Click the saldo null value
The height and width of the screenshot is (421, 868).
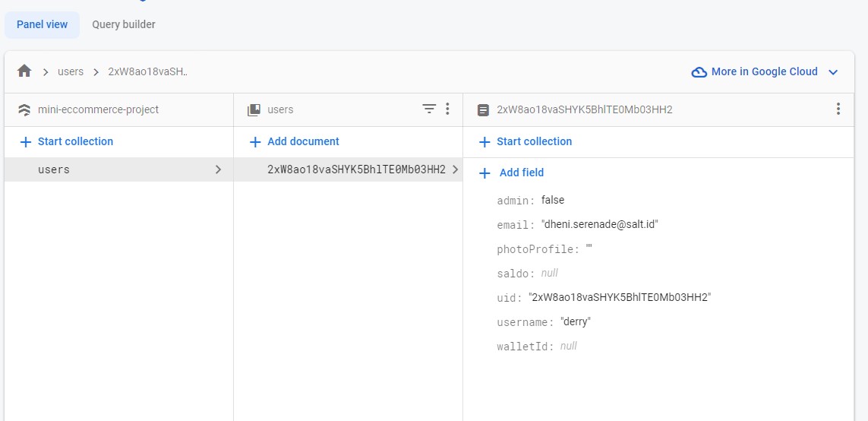pyautogui.click(x=549, y=273)
